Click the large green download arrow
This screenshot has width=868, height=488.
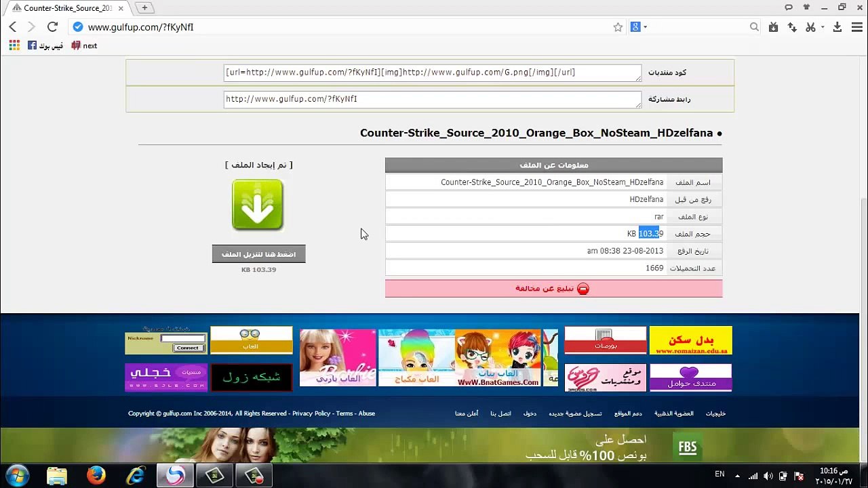click(258, 205)
